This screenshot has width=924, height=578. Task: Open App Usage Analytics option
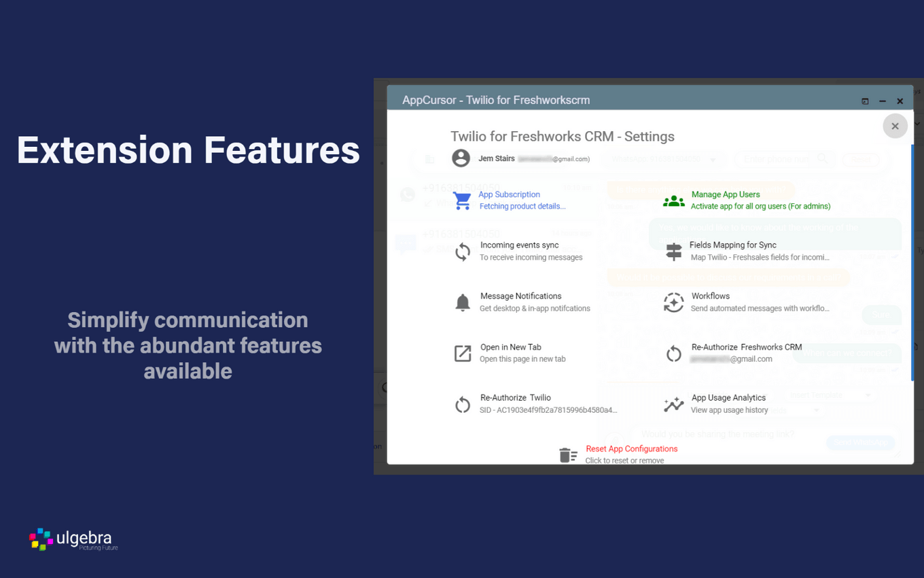click(728, 398)
